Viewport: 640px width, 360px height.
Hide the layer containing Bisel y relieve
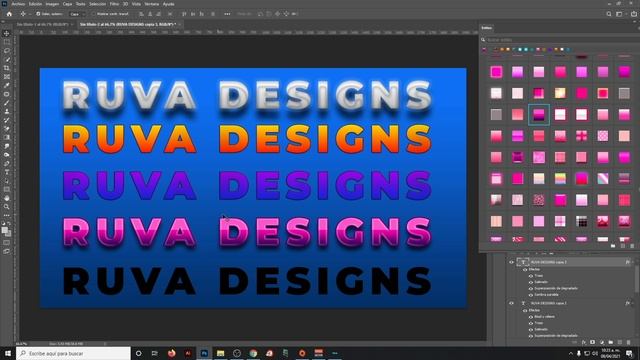[511, 303]
